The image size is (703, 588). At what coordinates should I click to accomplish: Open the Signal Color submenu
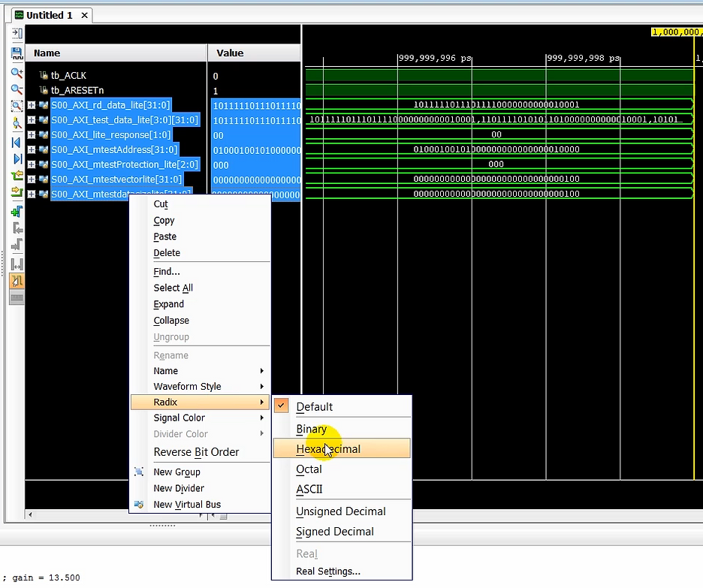[179, 418]
